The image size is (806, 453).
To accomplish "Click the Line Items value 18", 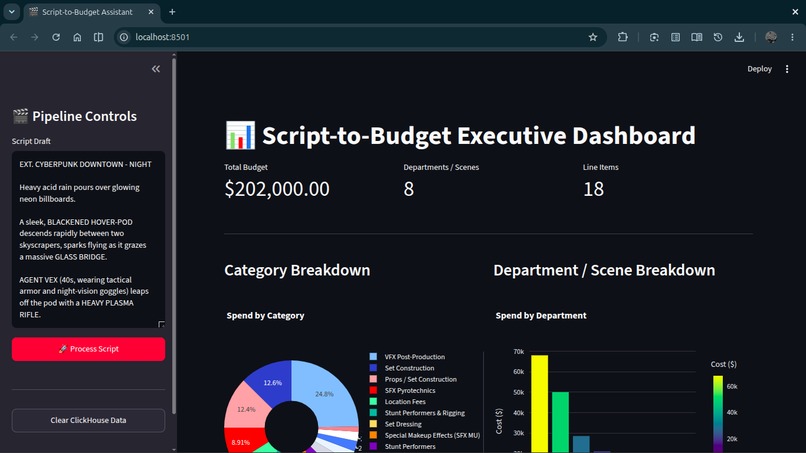I will [x=593, y=189].
